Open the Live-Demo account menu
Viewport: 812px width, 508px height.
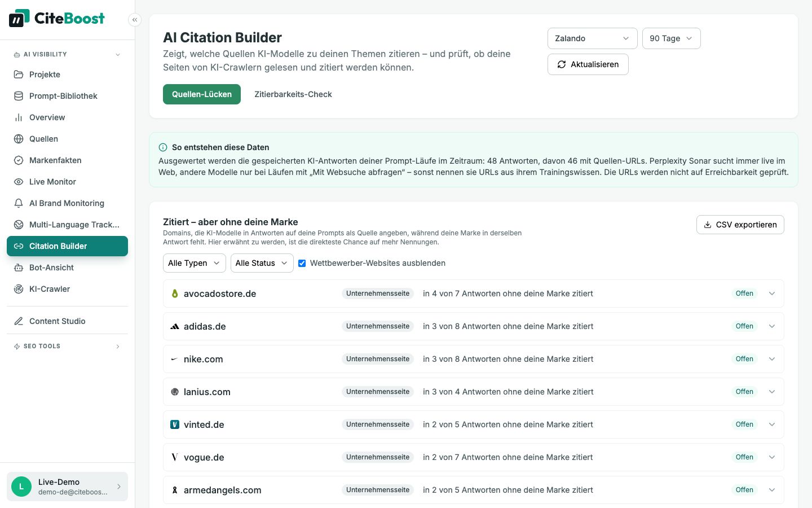pos(67,487)
